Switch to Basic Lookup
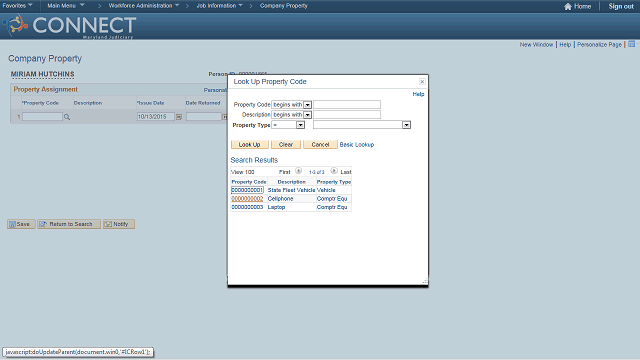640x360 pixels. coord(357,144)
